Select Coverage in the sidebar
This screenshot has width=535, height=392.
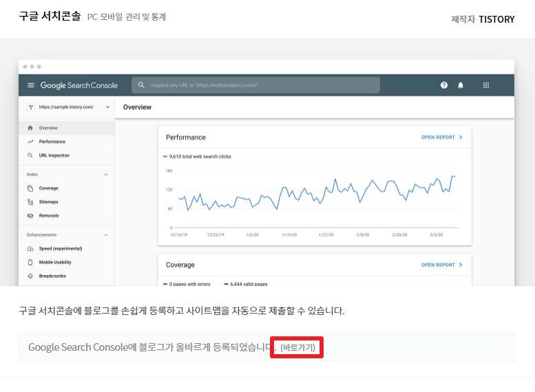[x=67, y=188]
